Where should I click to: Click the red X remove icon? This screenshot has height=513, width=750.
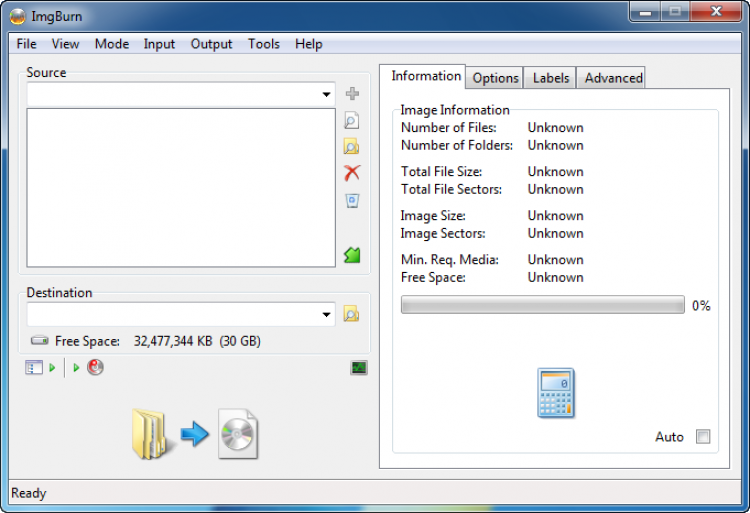352,173
